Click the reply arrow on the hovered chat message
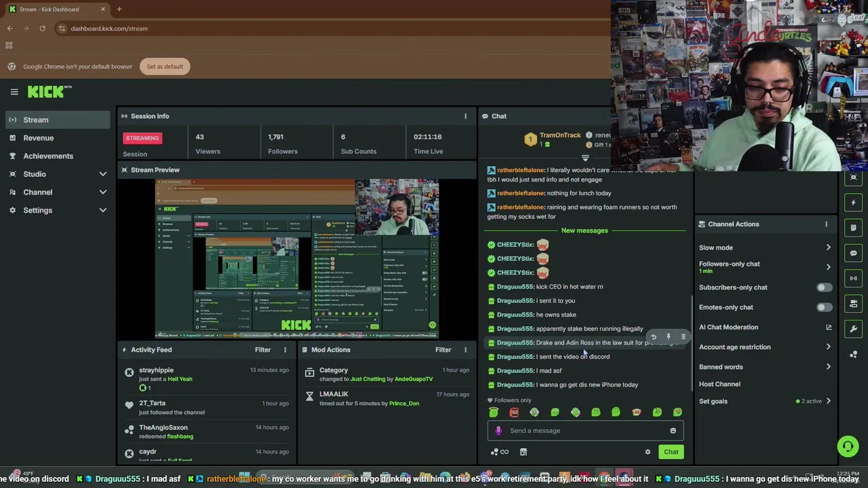The image size is (868, 488). point(653,337)
